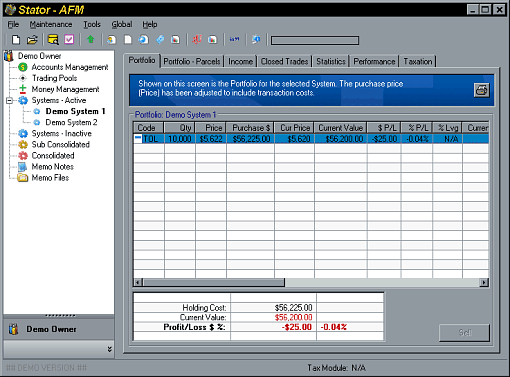This screenshot has width=510, height=377.
Task: Click the Tax Module: N/A status text
Action: pyautogui.click(x=336, y=368)
